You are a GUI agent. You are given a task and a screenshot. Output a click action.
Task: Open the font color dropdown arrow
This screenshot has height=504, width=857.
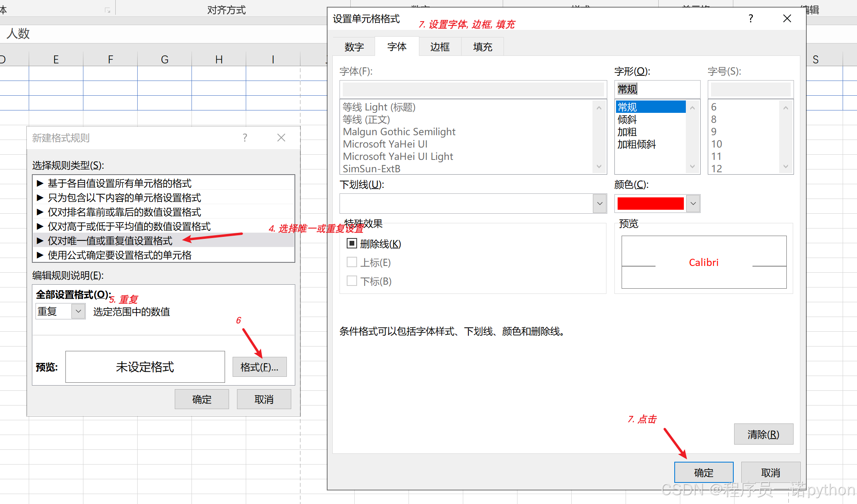pyautogui.click(x=693, y=203)
